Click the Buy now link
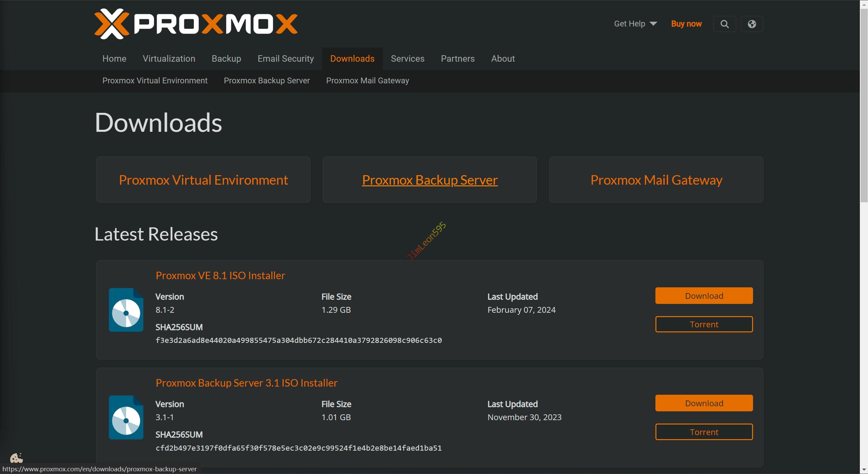 686,24
